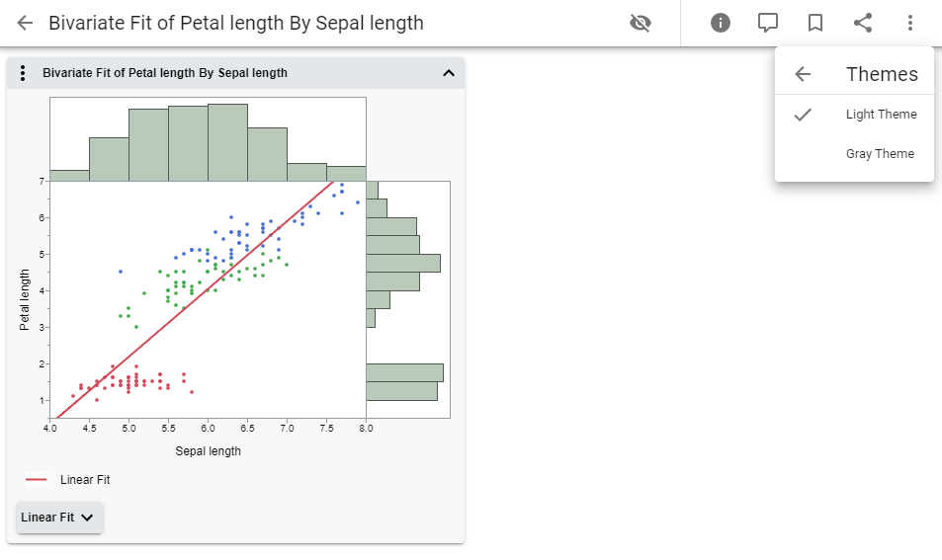Click the Linear Fit legend label
The image size is (942, 560).
[x=85, y=480]
